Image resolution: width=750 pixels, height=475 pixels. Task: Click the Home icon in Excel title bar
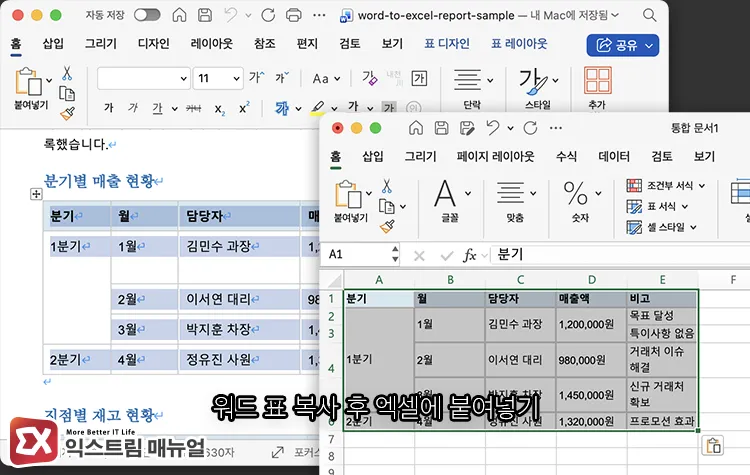tap(416, 128)
